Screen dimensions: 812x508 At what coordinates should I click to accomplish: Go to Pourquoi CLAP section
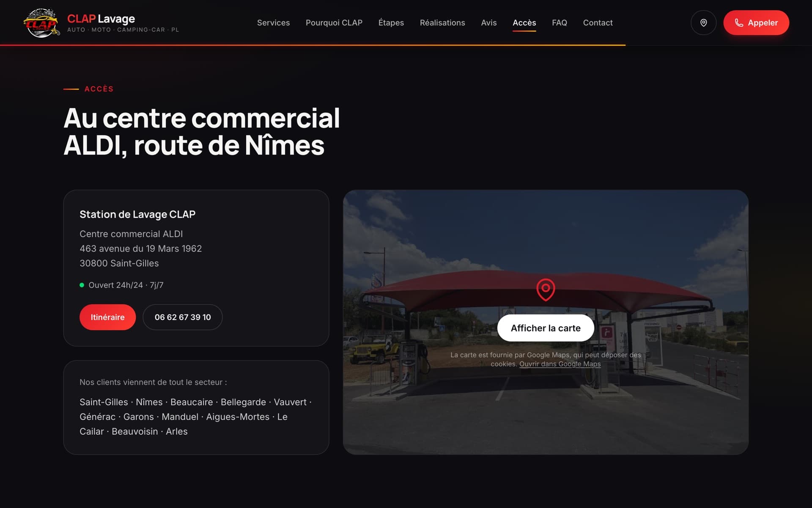coord(334,22)
